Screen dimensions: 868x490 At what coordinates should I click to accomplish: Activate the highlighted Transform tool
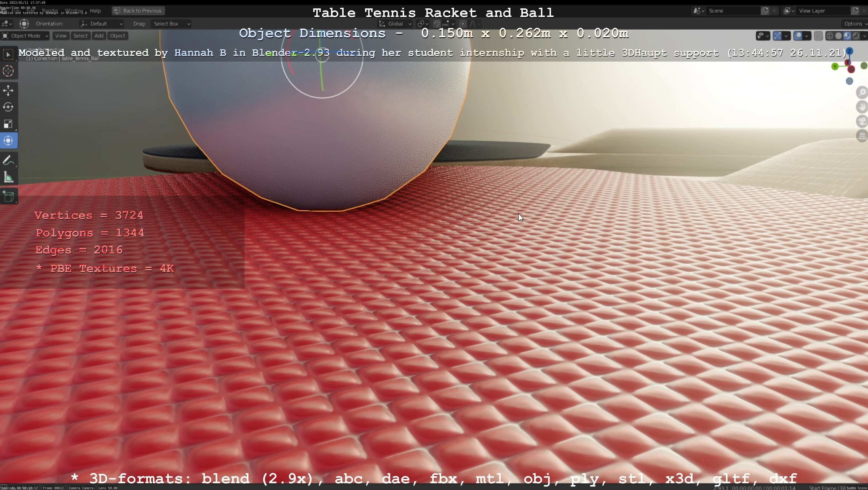click(8, 141)
